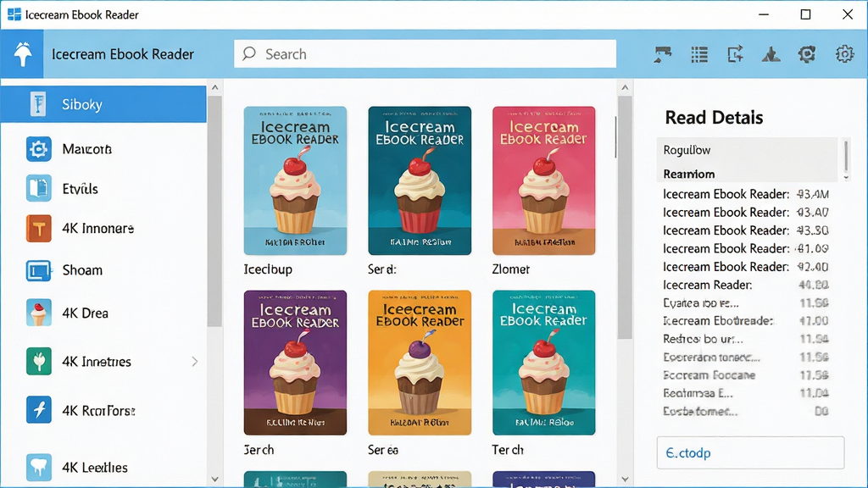Open the bookshelf view toolbar icon
The width and height of the screenshot is (868, 488).
(x=663, y=54)
